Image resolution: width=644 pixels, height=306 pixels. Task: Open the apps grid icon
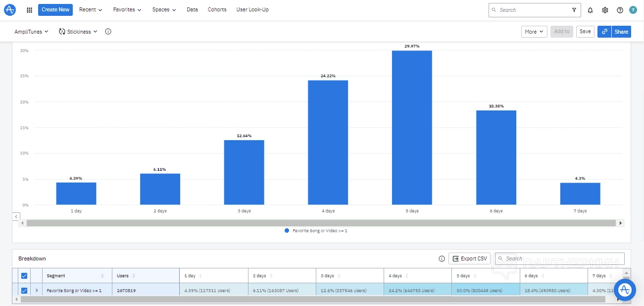pos(29,10)
